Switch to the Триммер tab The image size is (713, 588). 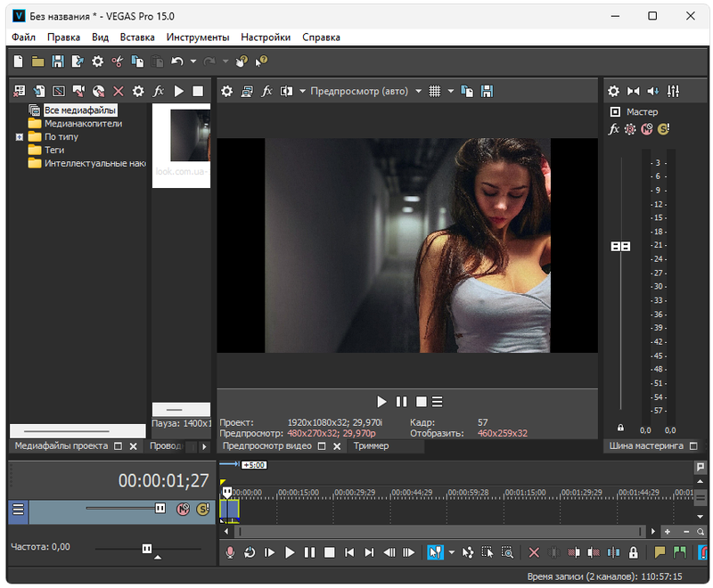point(371,446)
